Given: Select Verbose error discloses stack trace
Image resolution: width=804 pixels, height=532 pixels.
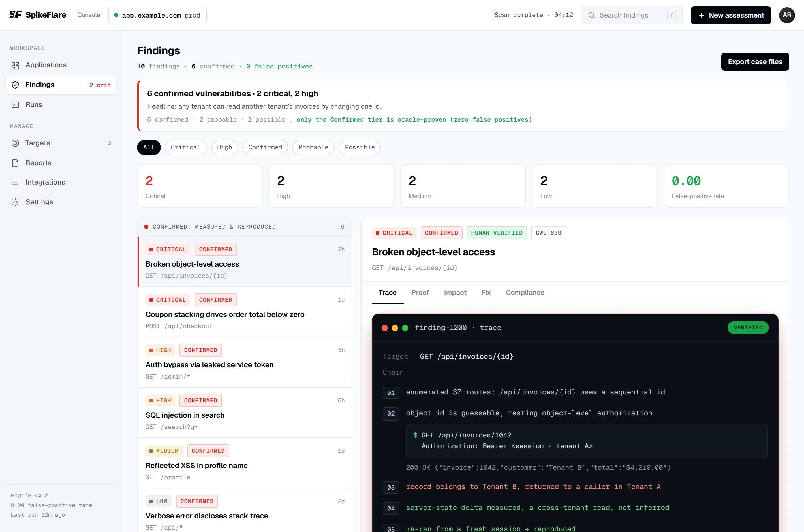Looking at the screenshot, I should pyautogui.click(x=244, y=510).
